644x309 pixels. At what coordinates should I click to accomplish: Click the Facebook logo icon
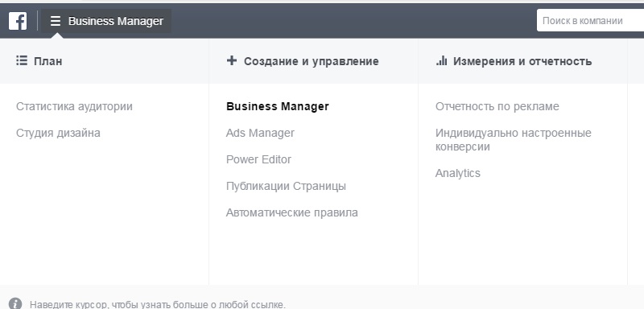point(18,20)
